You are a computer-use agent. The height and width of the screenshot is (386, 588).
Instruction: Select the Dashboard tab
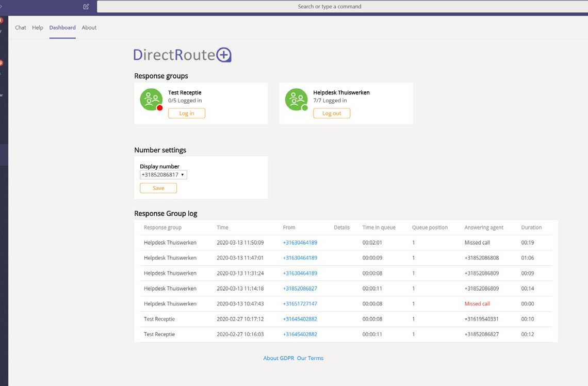(62, 27)
